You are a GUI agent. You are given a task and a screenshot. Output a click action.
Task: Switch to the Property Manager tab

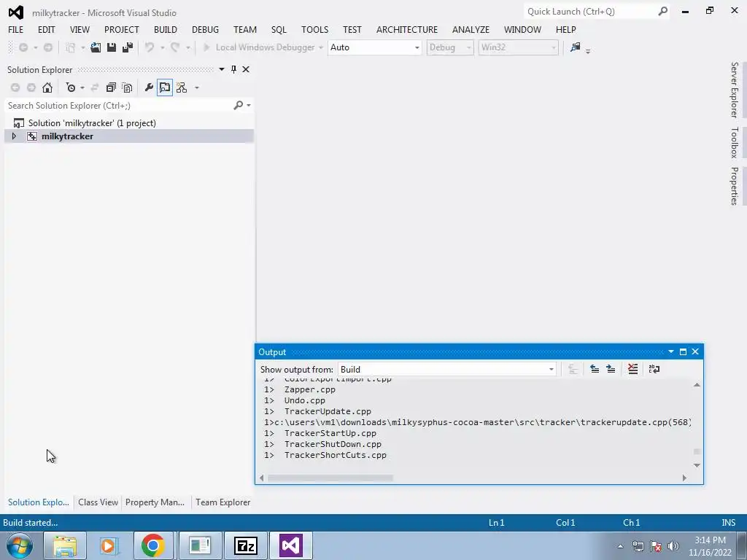point(155,502)
